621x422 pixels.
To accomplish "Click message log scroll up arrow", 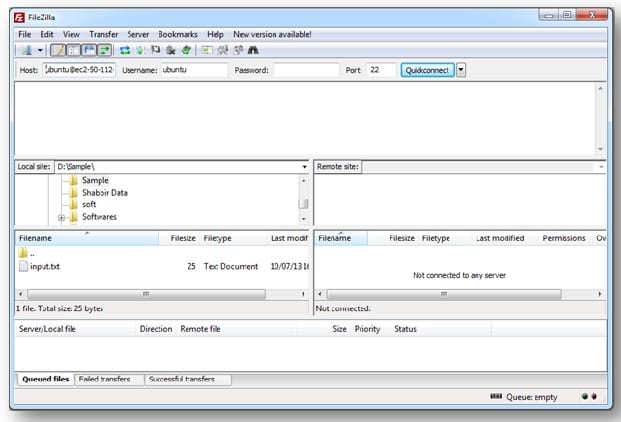I will coord(600,88).
